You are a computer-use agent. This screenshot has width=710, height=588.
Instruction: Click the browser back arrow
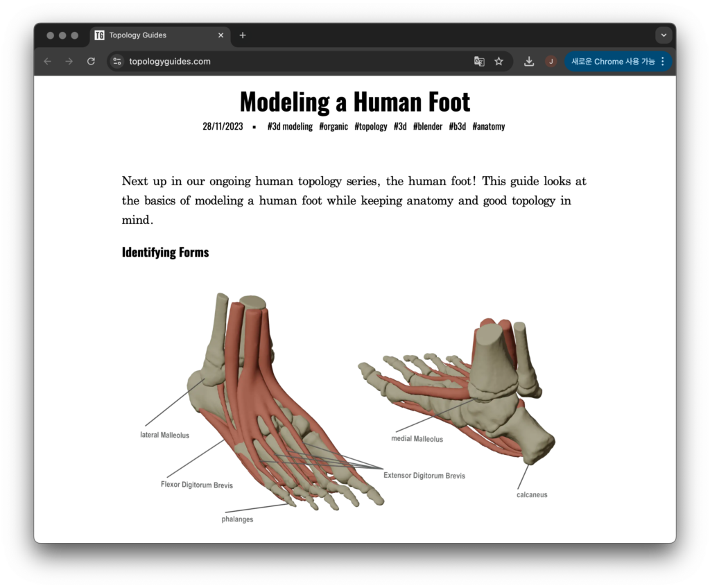point(47,62)
